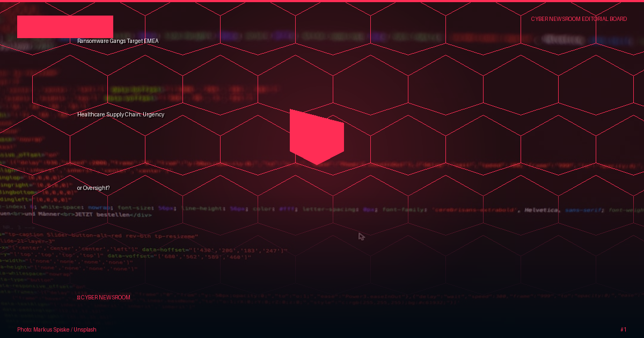Open the Healthcare Supply Chain: Urgency line
Viewport: 644px width, 338px height.
[x=121, y=114]
